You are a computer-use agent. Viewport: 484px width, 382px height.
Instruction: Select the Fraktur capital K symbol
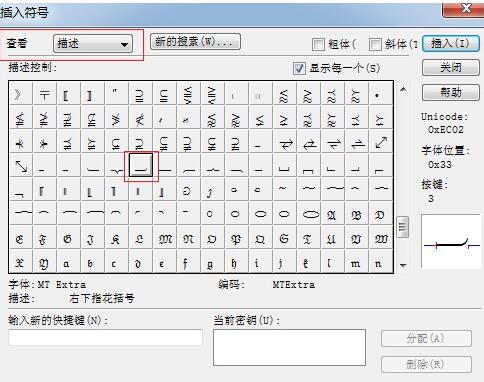pyautogui.click(x=116, y=238)
